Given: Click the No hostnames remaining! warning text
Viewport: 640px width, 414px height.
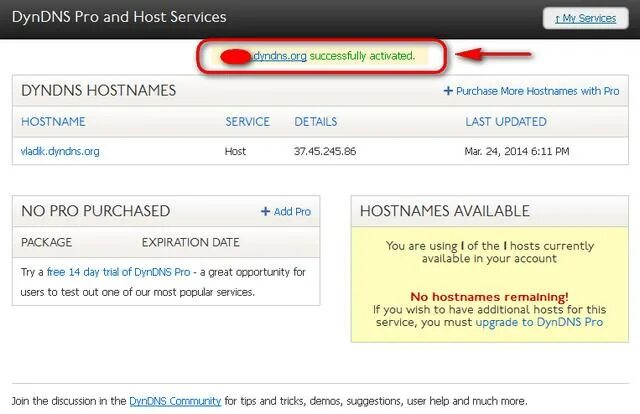Looking at the screenshot, I should (489, 297).
